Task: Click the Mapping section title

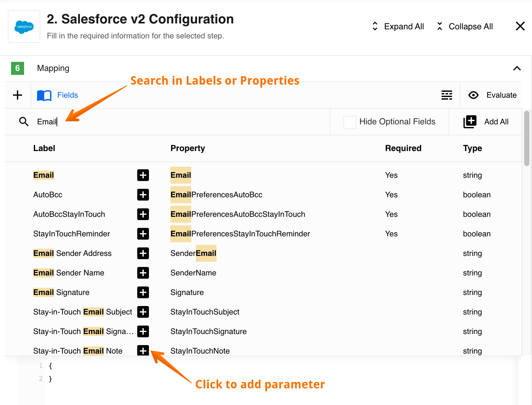Action: click(53, 68)
